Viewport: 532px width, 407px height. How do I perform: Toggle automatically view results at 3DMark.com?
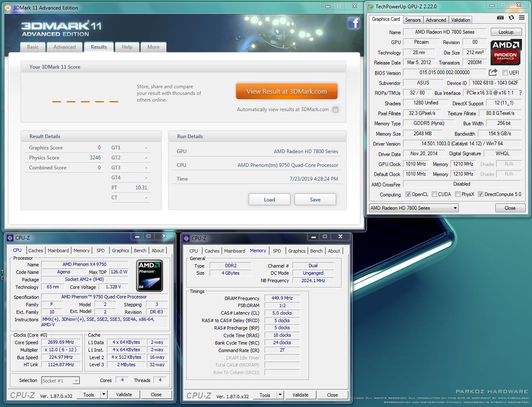pos(335,109)
